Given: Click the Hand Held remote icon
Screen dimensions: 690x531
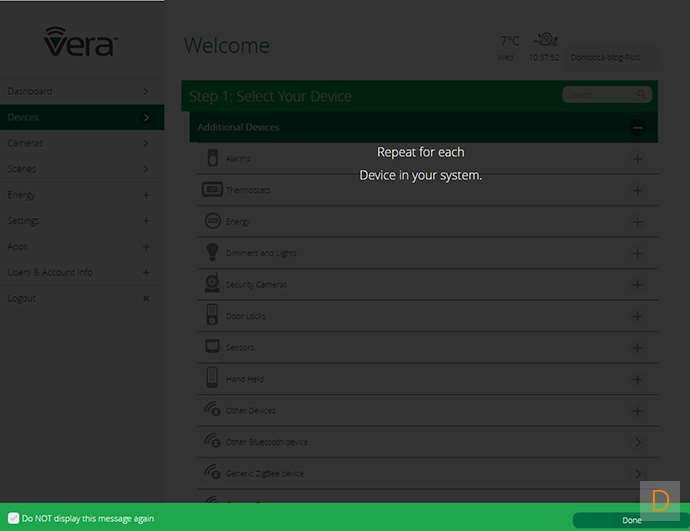Looking at the screenshot, I should 212,378.
